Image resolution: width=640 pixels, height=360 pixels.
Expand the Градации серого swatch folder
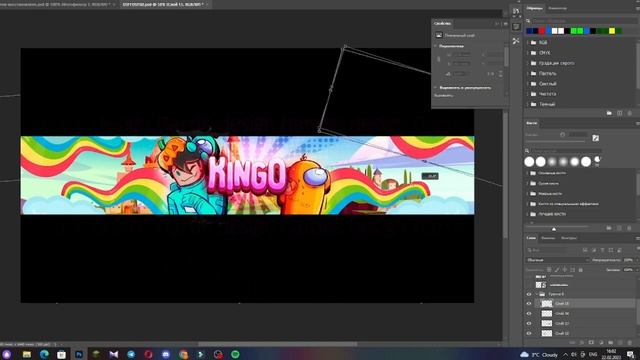[528, 63]
